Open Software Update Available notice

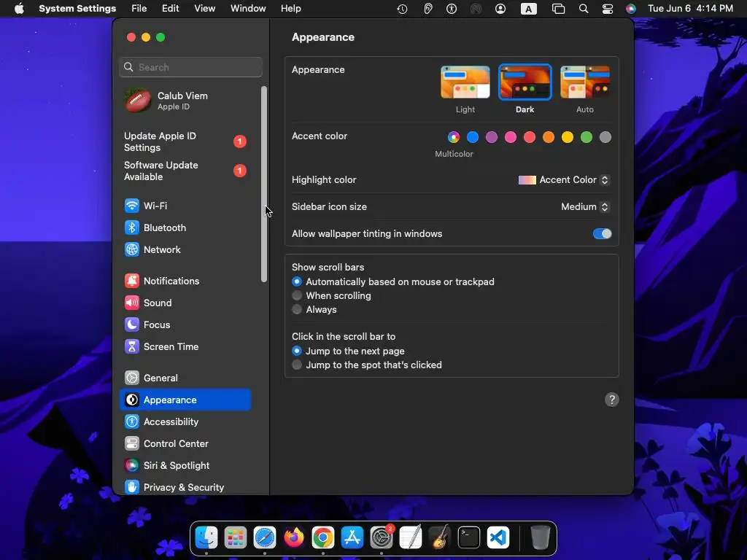pos(185,171)
